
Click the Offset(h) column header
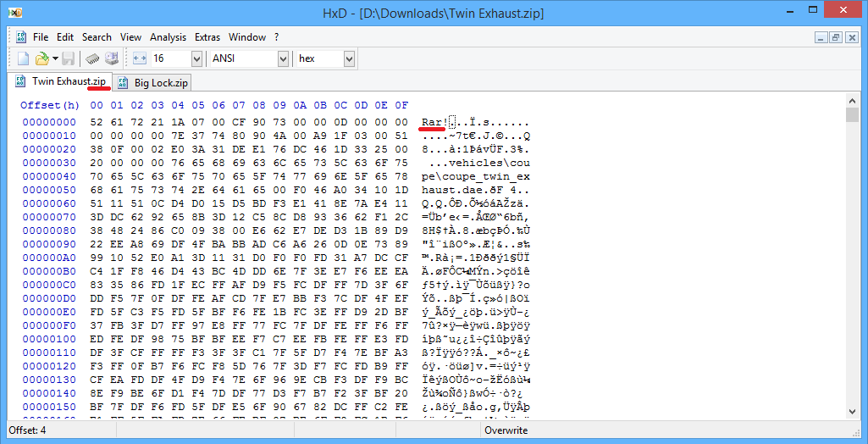click(x=50, y=105)
